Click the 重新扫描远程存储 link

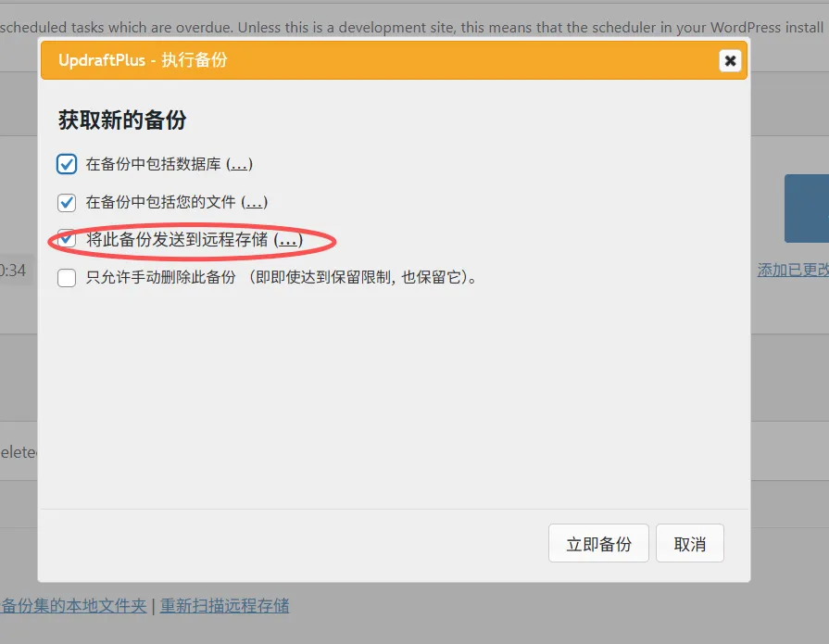point(224,606)
